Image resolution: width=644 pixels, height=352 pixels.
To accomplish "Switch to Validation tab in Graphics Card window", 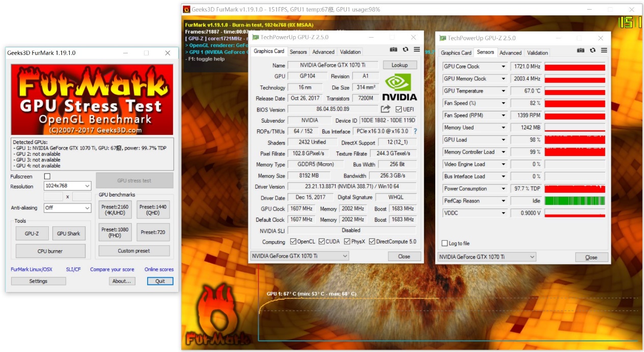I will click(350, 52).
